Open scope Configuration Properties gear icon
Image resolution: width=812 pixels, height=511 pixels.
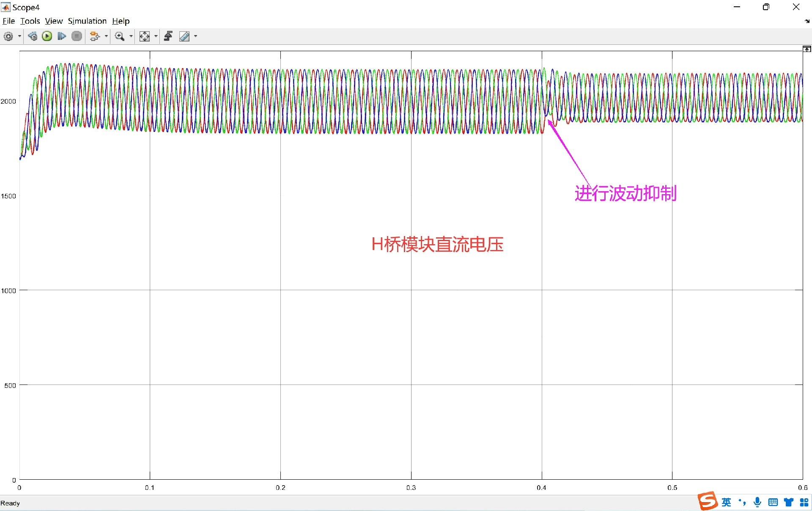tap(8, 36)
